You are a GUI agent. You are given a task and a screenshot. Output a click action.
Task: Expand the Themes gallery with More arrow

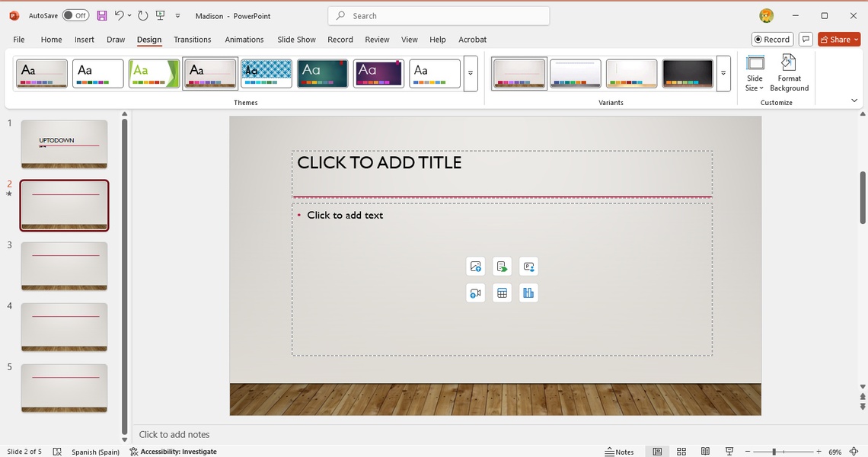click(x=470, y=74)
